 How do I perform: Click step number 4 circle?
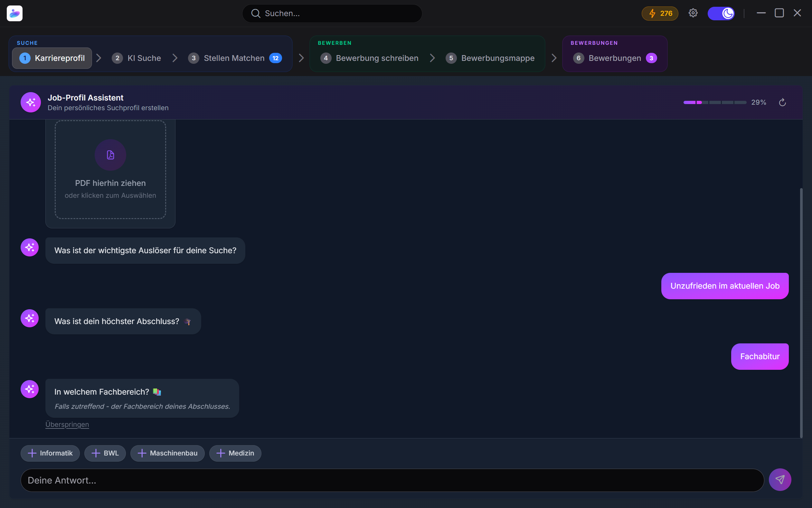[326, 58]
